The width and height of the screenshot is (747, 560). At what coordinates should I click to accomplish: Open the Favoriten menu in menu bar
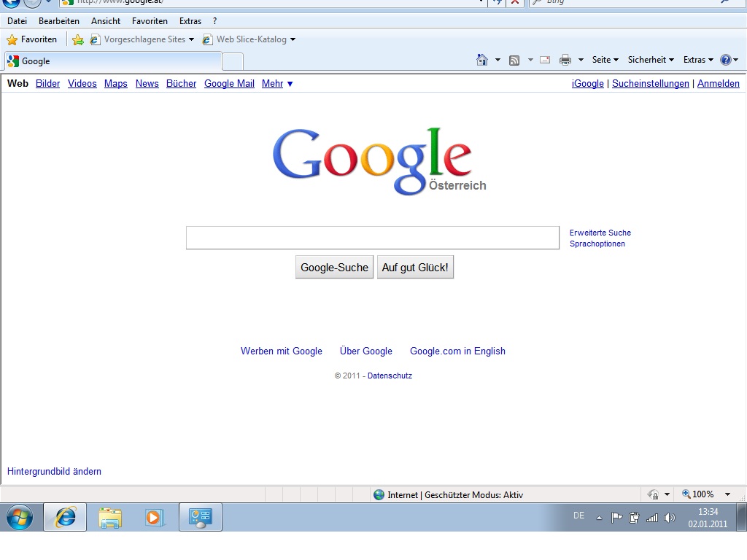pyautogui.click(x=150, y=21)
